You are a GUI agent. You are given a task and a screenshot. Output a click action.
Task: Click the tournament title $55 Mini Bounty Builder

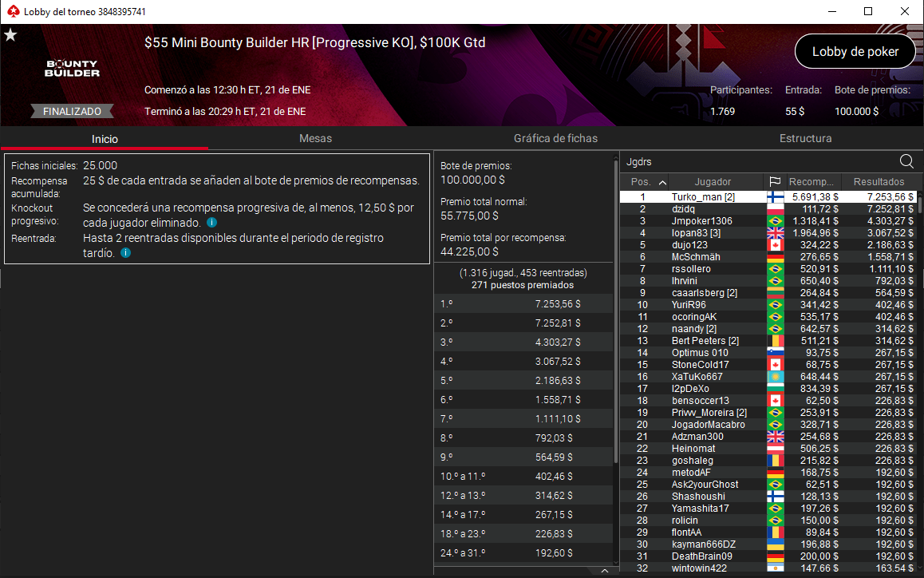click(314, 42)
